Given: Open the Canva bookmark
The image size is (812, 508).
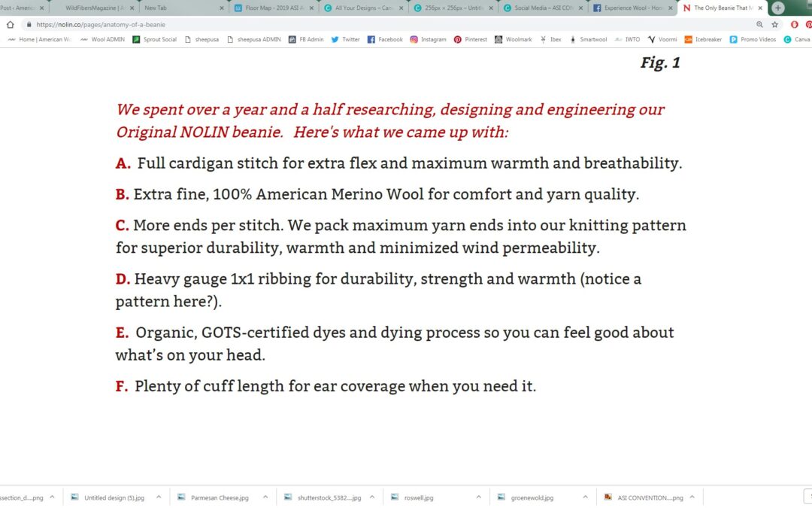Looking at the screenshot, I should pyautogui.click(x=797, y=39).
